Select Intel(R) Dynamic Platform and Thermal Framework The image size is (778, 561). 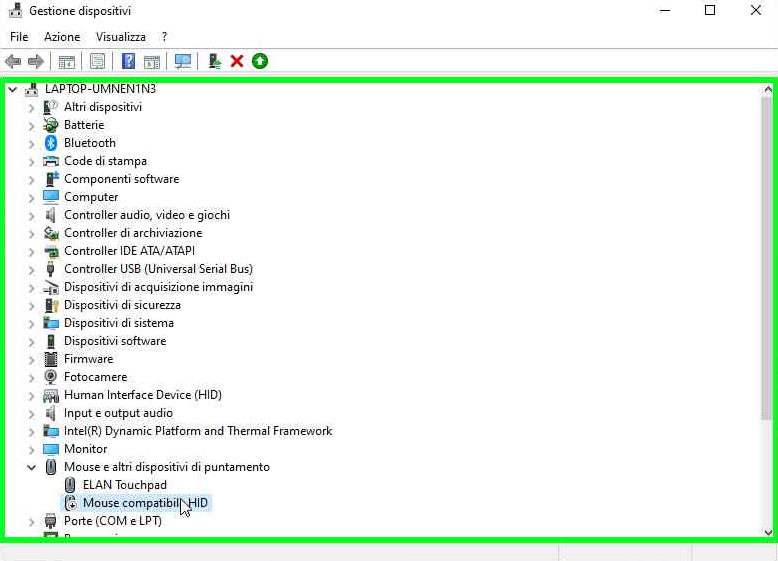[198, 431]
